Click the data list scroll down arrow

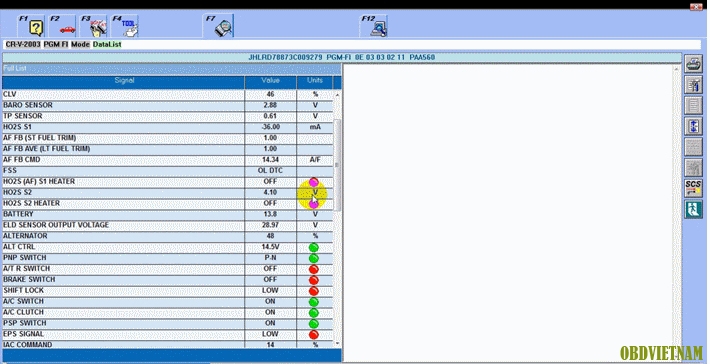coord(337,344)
